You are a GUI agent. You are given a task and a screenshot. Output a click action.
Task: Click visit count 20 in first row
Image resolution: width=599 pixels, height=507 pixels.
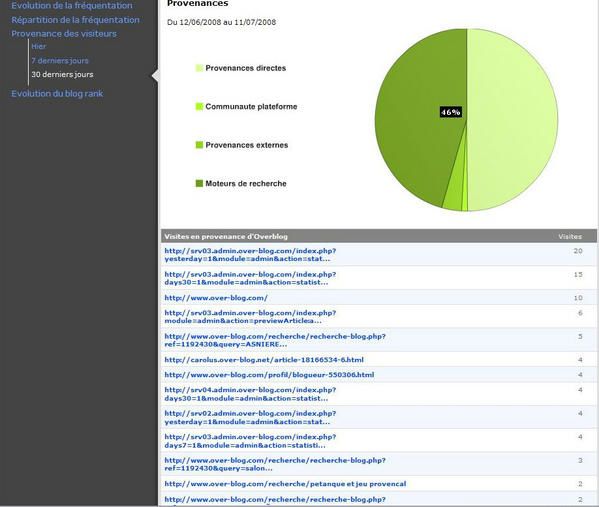pyautogui.click(x=578, y=251)
